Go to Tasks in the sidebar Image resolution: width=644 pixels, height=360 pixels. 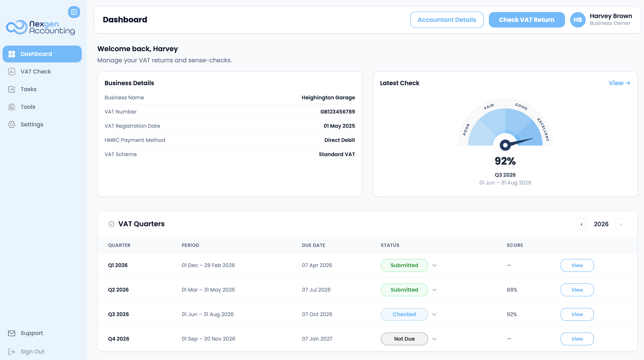click(42, 89)
